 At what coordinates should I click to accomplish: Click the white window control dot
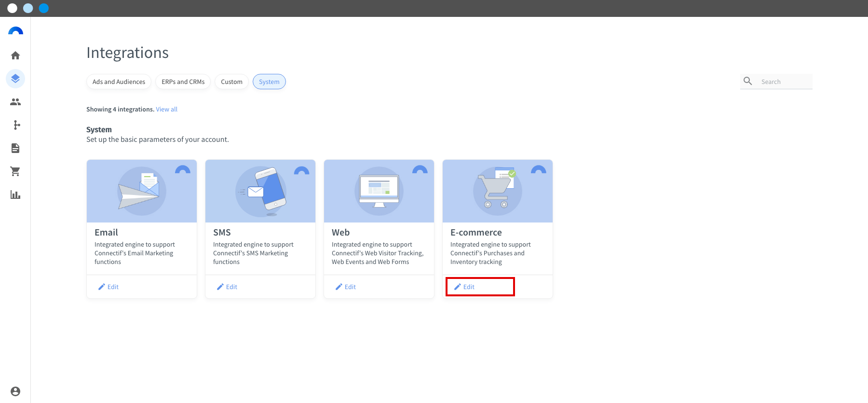13,8
